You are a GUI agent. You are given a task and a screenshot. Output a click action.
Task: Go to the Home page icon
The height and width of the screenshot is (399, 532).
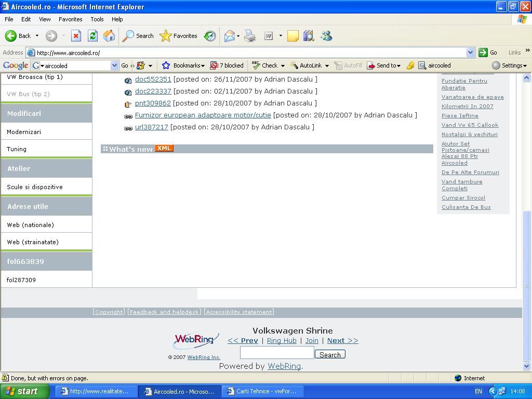coord(109,36)
